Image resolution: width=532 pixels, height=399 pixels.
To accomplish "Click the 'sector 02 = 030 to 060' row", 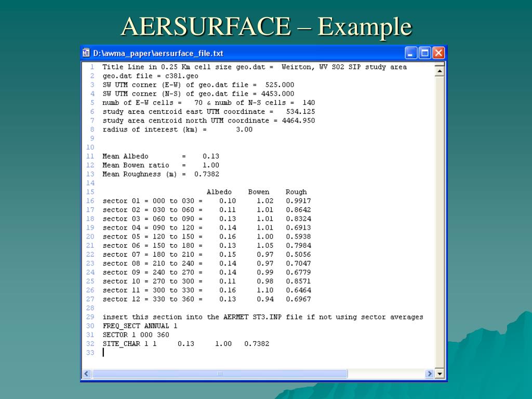I will (x=207, y=210).
